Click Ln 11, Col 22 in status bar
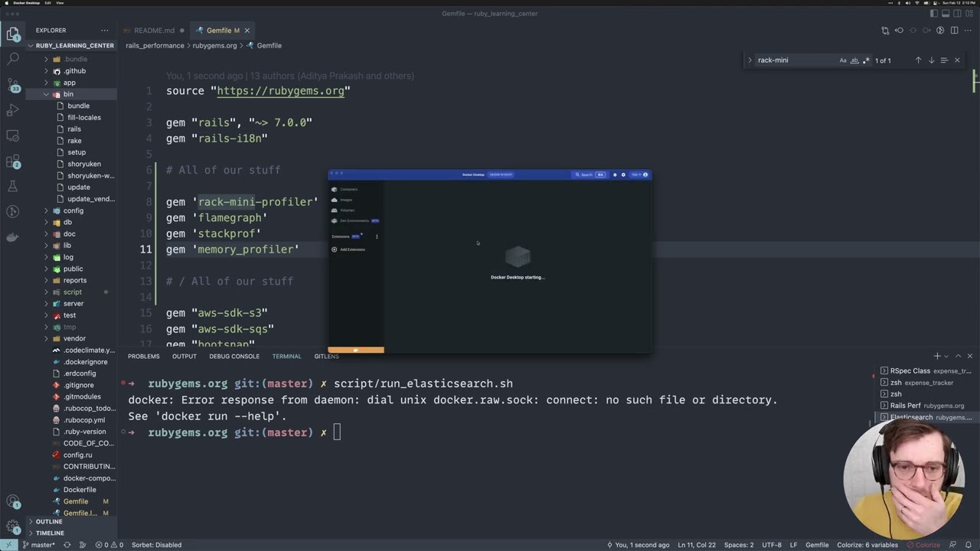Screen dimensions: 980x551 pos(697,545)
